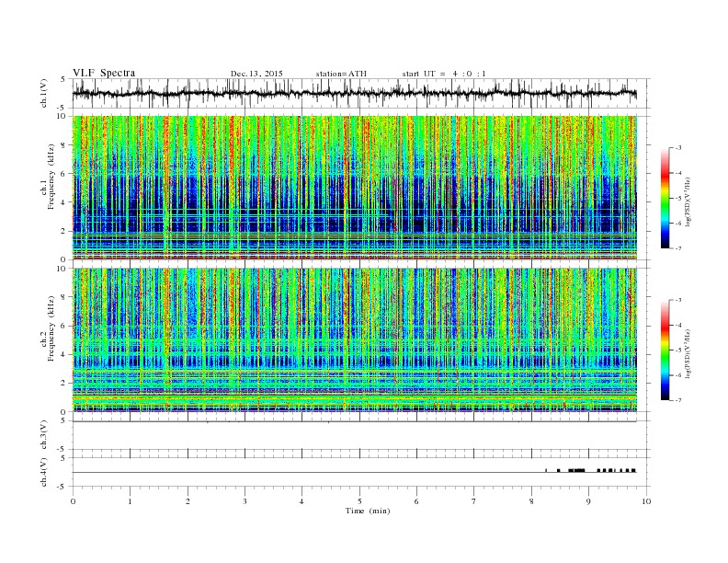728x563 pixels.
Task: Click the "10" tick label on the time axis
Action: (x=646, y=501)
